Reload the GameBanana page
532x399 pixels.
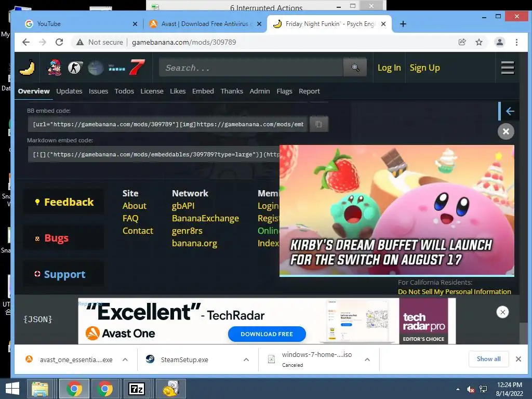[x=59, y=42]
